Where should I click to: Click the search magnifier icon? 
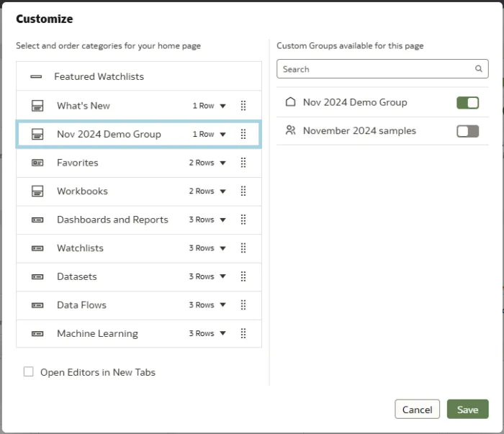coord(479,69)
